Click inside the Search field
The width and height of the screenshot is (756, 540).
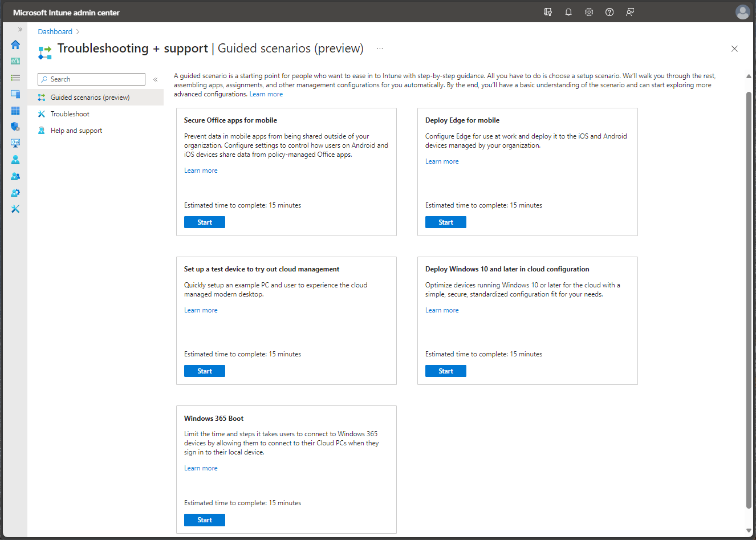(91, 79)
